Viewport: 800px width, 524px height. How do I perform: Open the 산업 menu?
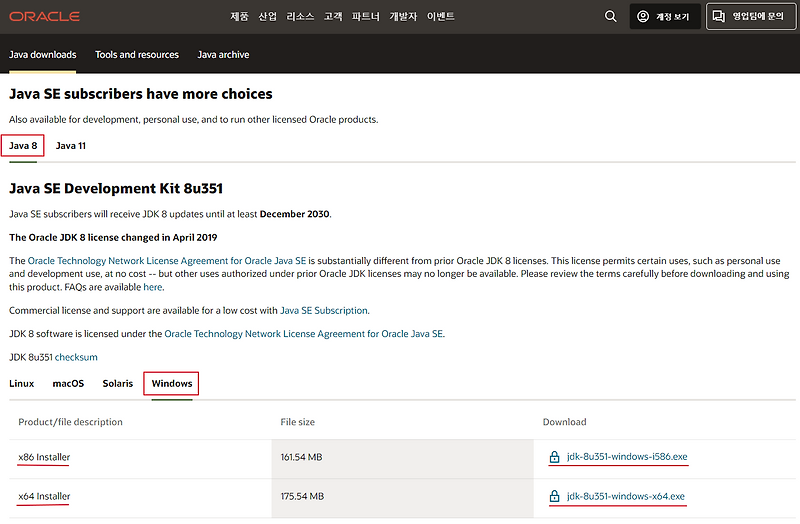click(267, 17)
